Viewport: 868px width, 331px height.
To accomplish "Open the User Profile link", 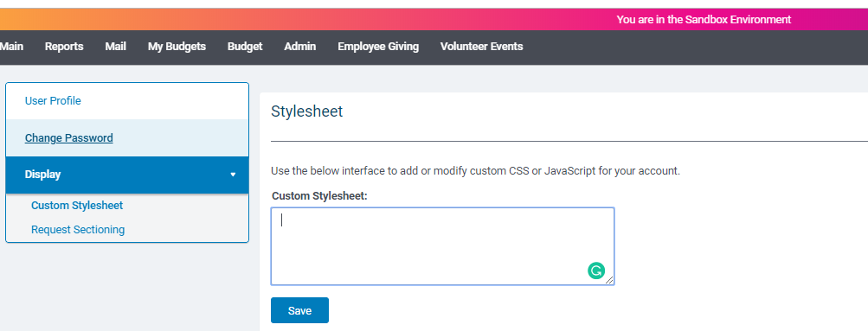I will point(53,101).
